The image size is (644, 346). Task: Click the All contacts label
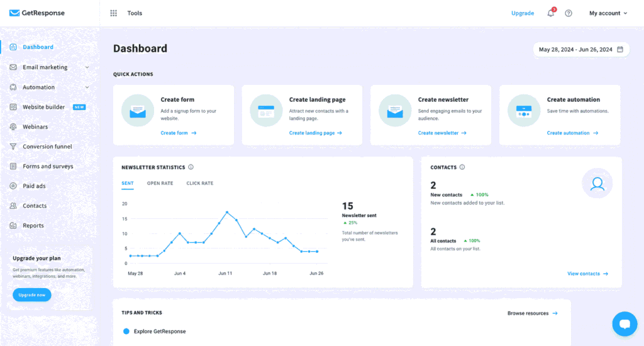(x=443, y=241)
